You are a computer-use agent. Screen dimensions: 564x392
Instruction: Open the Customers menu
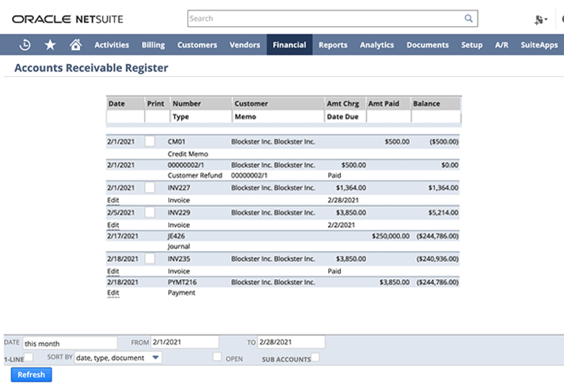tap(197, 45)
